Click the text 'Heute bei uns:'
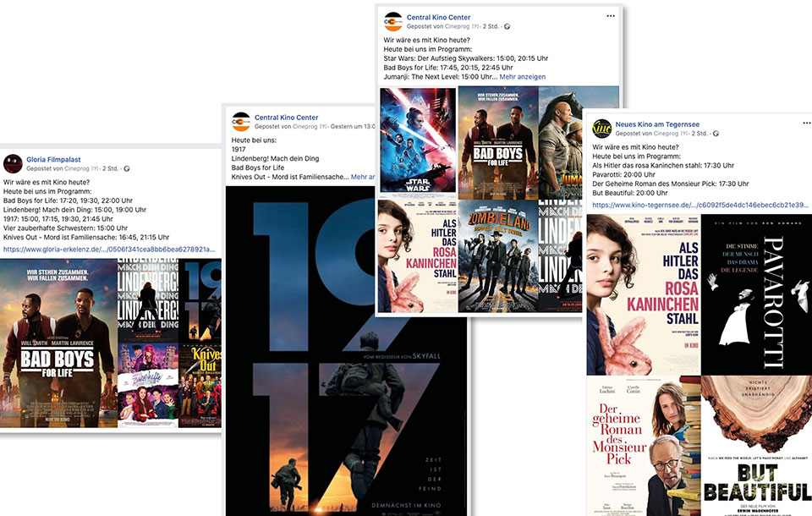This screenshot has height=516, width=812. click(254, 140)
